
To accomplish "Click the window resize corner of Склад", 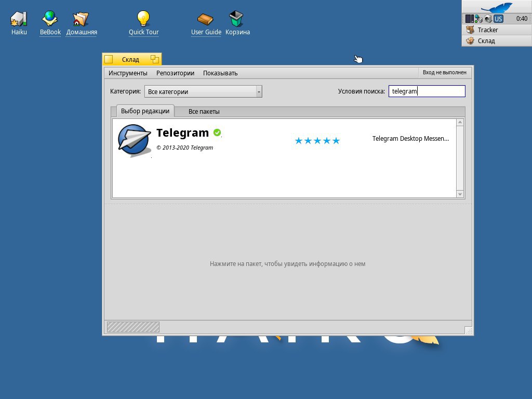I will click(468, 330).
